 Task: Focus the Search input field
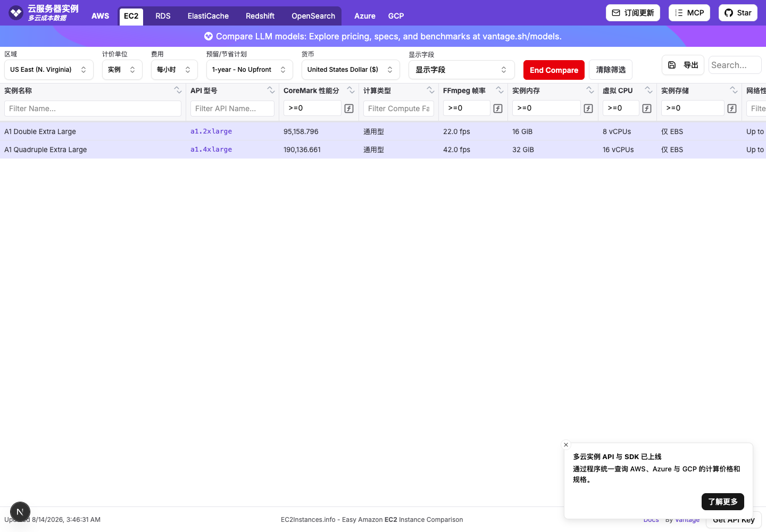(735, 65)
